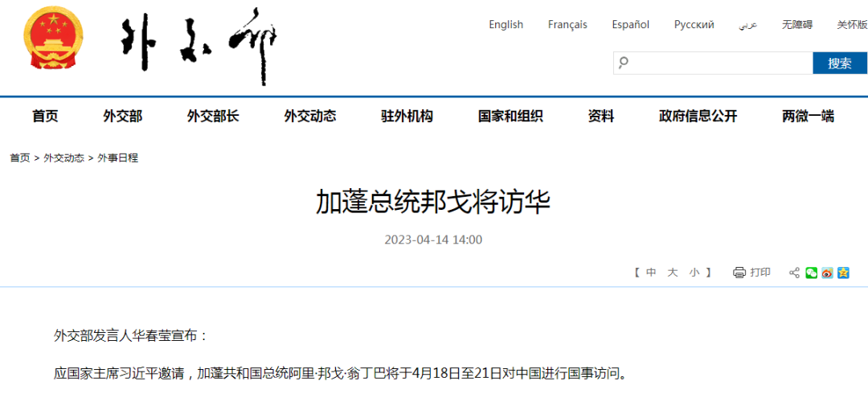Click the 外交部 calligraphy logo
Screen dimensions: 868x398
point(199,47)
